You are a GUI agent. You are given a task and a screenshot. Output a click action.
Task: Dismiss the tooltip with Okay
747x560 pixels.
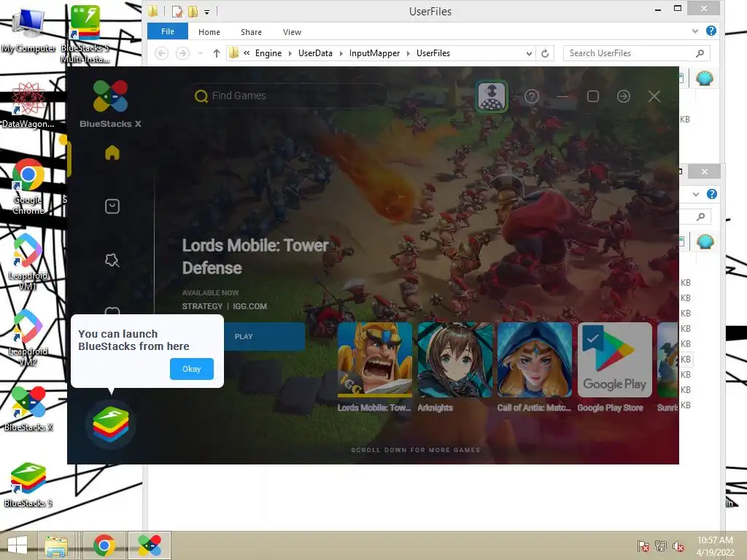click(x=192, y=369)
